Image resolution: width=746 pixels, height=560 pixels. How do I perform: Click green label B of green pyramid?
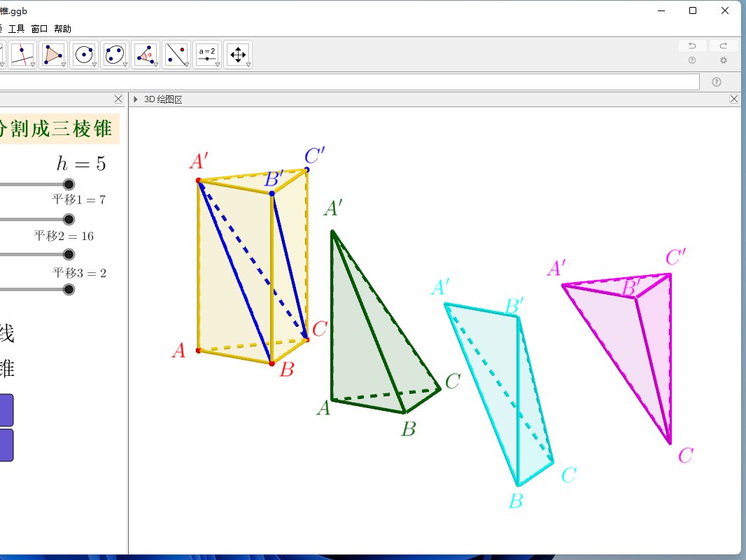point(409,429)
